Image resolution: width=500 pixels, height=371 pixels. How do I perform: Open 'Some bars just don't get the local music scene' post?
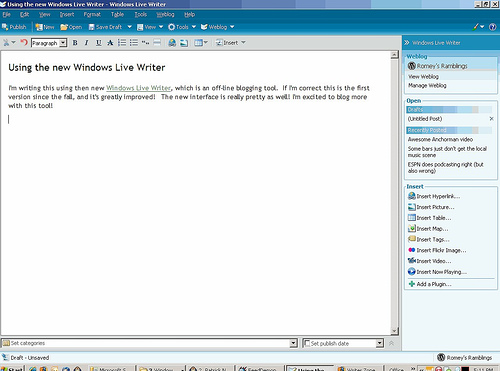[447, 152]
